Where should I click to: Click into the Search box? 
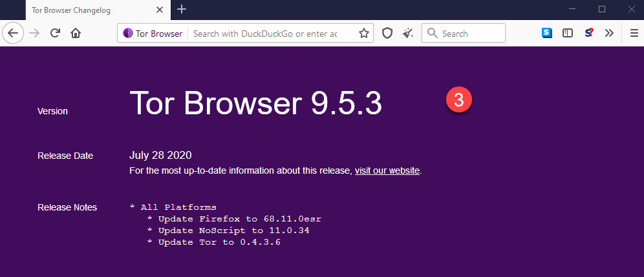coord(464,33)
